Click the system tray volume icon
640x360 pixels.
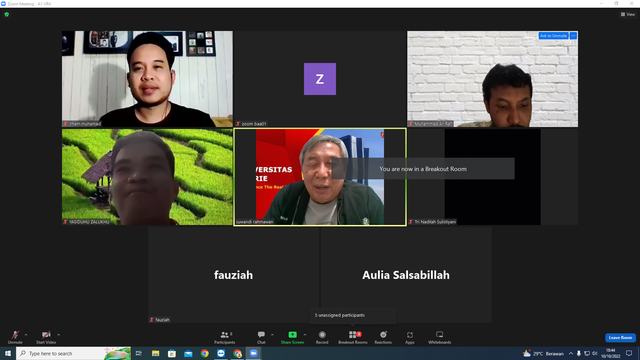pyautogui.click(x=595, y=353)
